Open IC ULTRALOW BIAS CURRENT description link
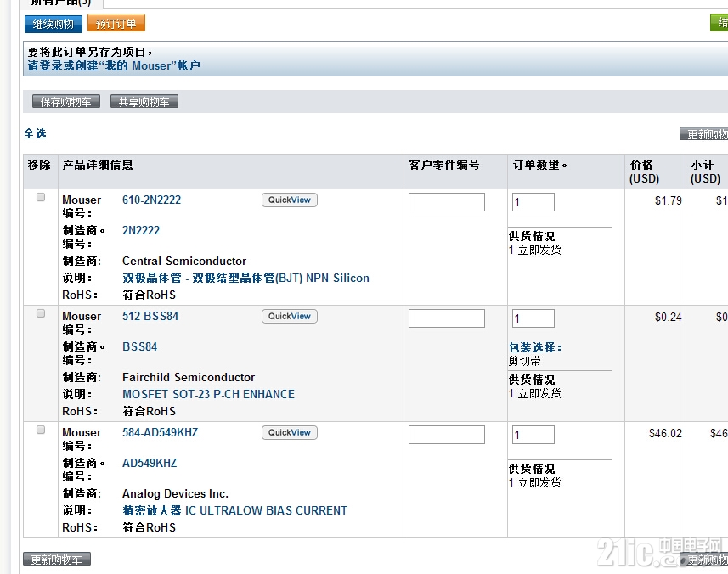This screenshot has width=728, height=574. pos(234,510)
